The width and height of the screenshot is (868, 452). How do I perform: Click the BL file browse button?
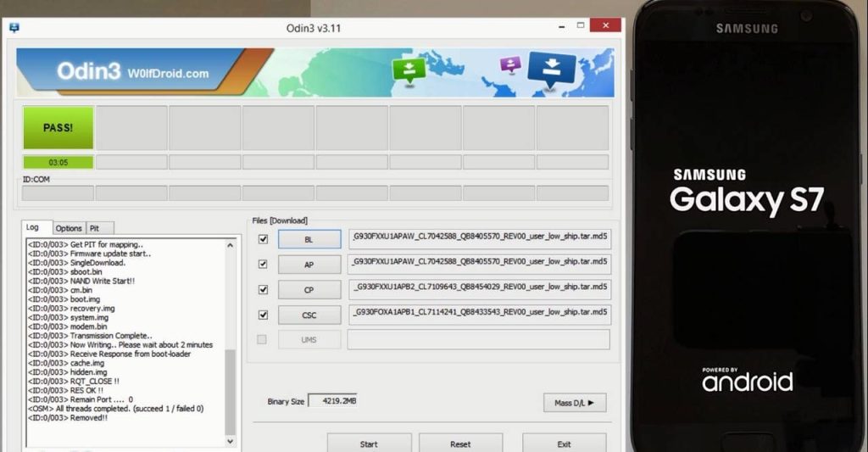tap(309, 239)
